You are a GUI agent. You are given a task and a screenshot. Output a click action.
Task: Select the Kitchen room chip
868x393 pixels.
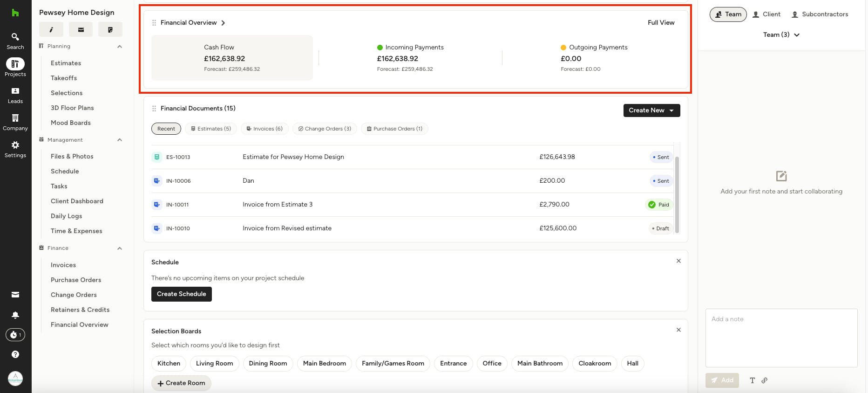tap(169, 364)
